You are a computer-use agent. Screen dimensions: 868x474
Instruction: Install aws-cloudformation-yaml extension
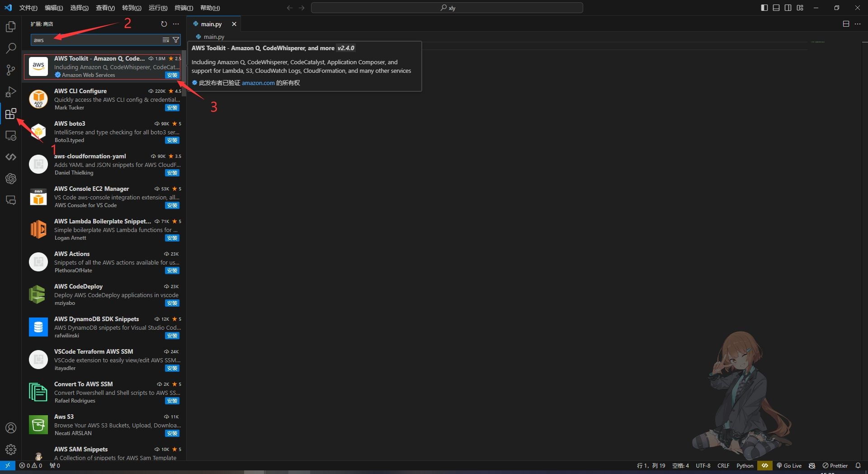[x=172, y=173]
